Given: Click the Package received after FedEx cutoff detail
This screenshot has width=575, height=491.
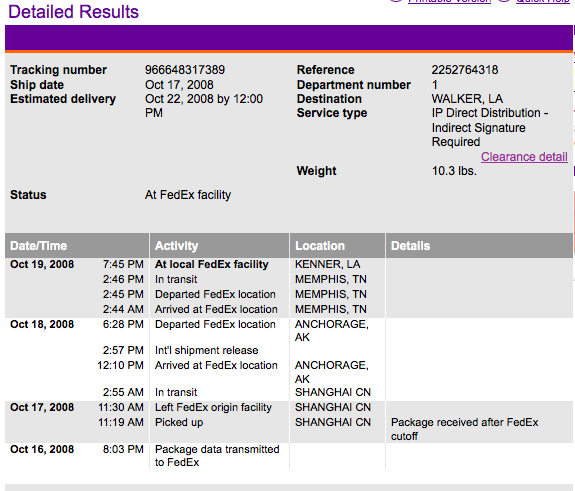Looking at the screenshot, I should coord(464,429).
